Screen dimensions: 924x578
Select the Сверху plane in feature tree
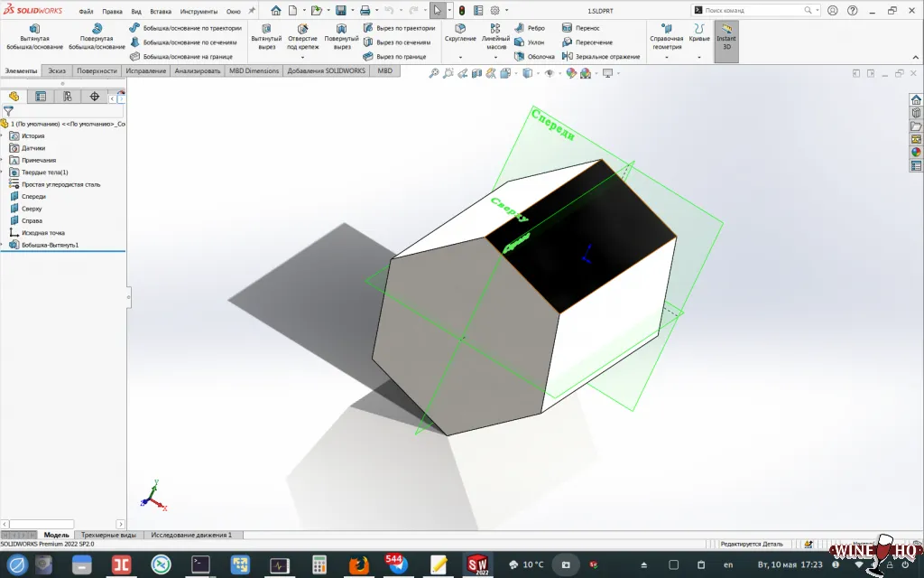pos(32,208)
